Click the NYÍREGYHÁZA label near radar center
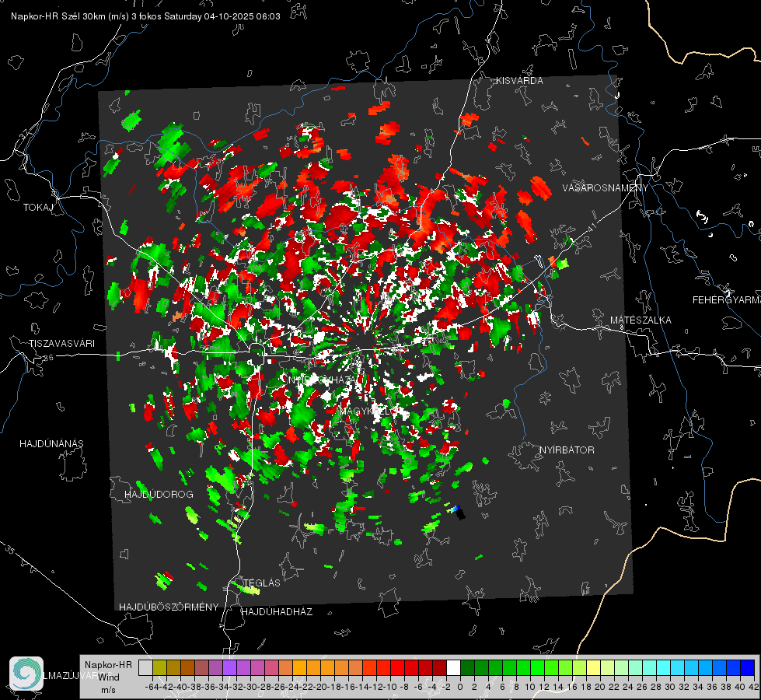The height and width of the screenshot is (700, 761). pyautogui.click(x=322, y=380)
